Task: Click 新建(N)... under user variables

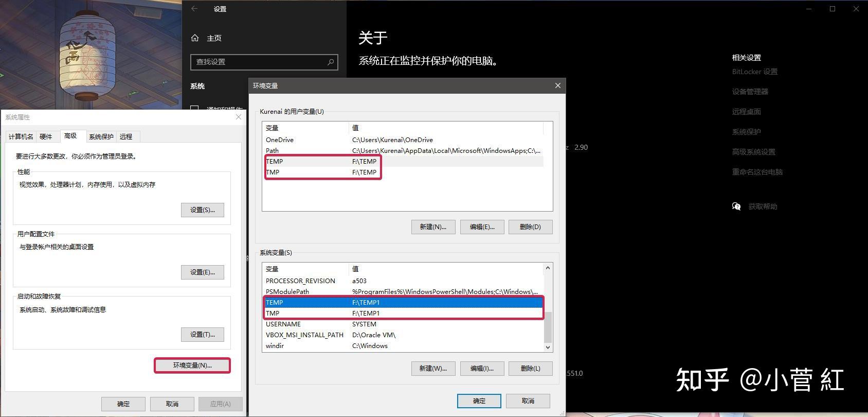Action: point(433,227)
